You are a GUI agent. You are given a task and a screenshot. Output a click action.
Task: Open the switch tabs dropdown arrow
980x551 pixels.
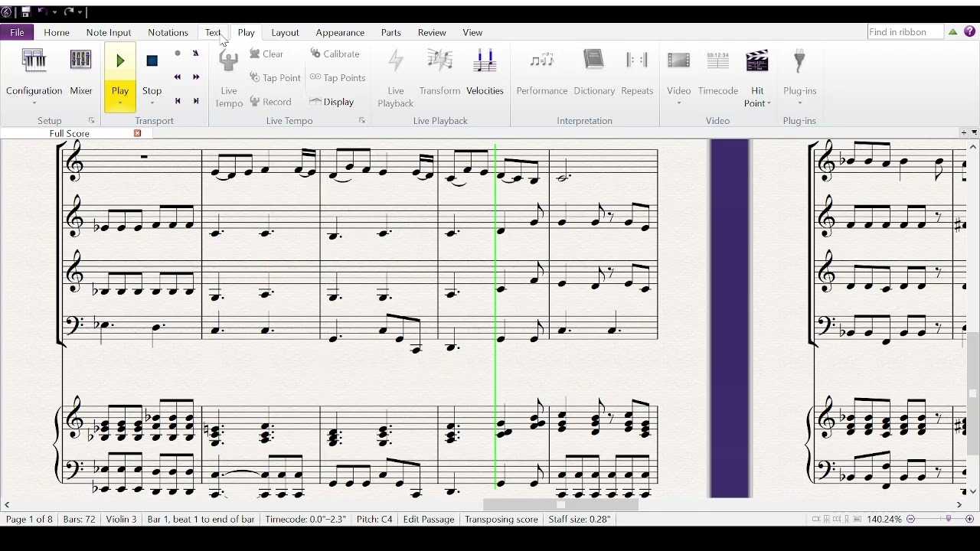[x=973, y=132]
